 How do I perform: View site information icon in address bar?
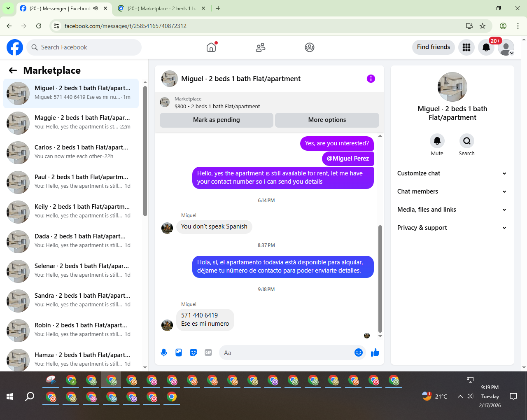pos(57,26)
